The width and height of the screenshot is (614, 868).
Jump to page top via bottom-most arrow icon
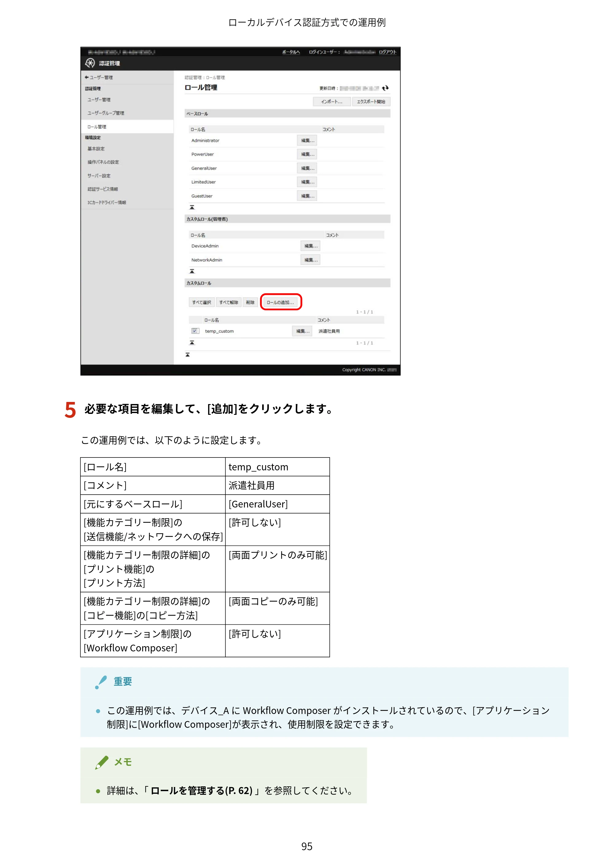[x=188, y=355]
